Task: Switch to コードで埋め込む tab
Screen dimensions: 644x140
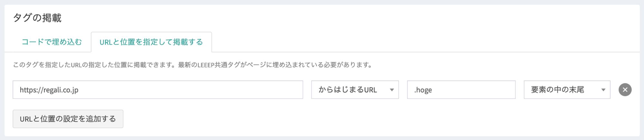Action: pos(52,42)
